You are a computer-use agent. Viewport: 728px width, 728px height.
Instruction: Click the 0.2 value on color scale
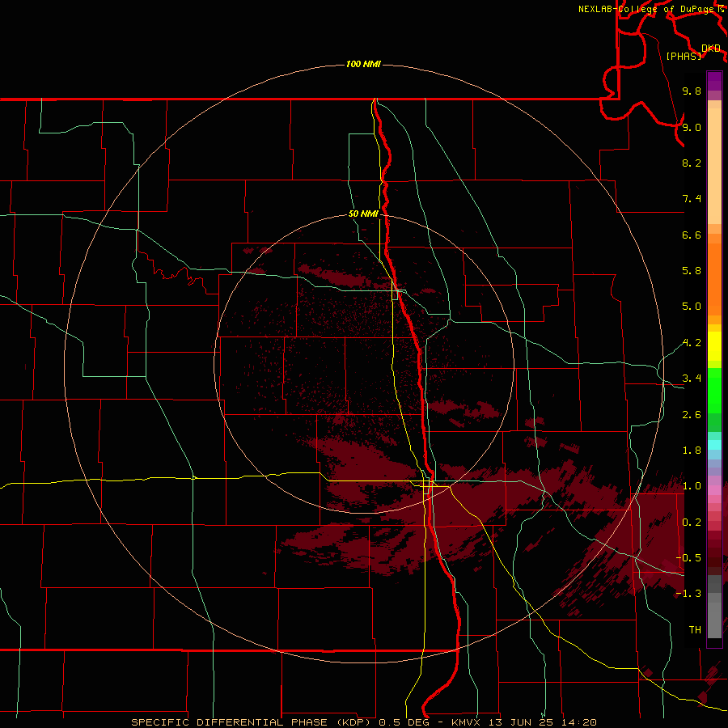coord(692,523)
